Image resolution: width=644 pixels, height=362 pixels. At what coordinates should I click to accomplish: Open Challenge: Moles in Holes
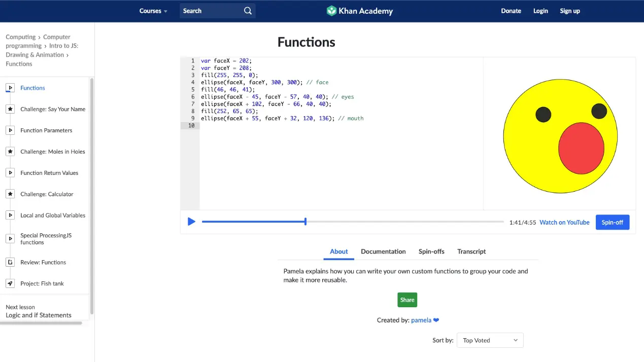tap(53, 152)
